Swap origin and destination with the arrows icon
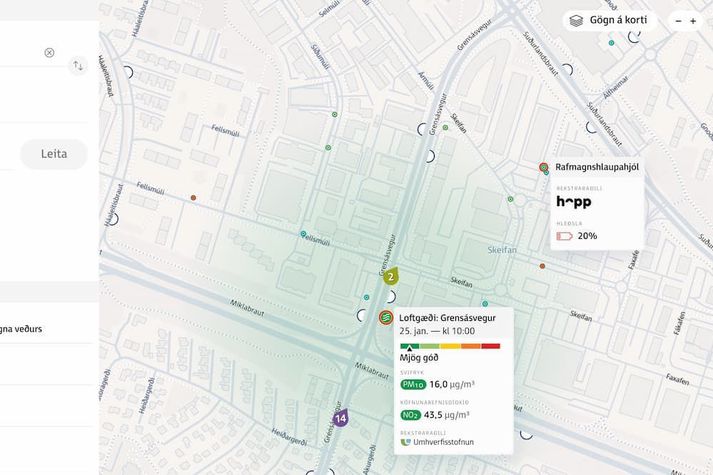The width and height of the screenshot is (713, 475). click(x=78, y=66)
